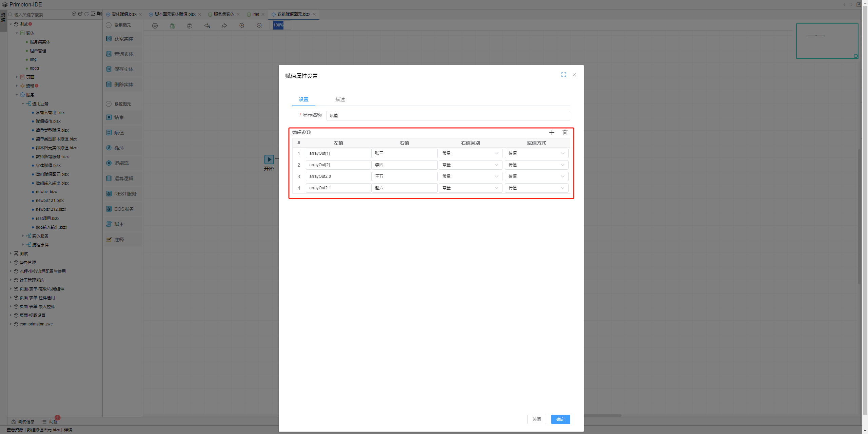Screen dimensions: 868x434
Task: Switch to 实体赋值.bizx editor tab
Action: click(124, 14)
